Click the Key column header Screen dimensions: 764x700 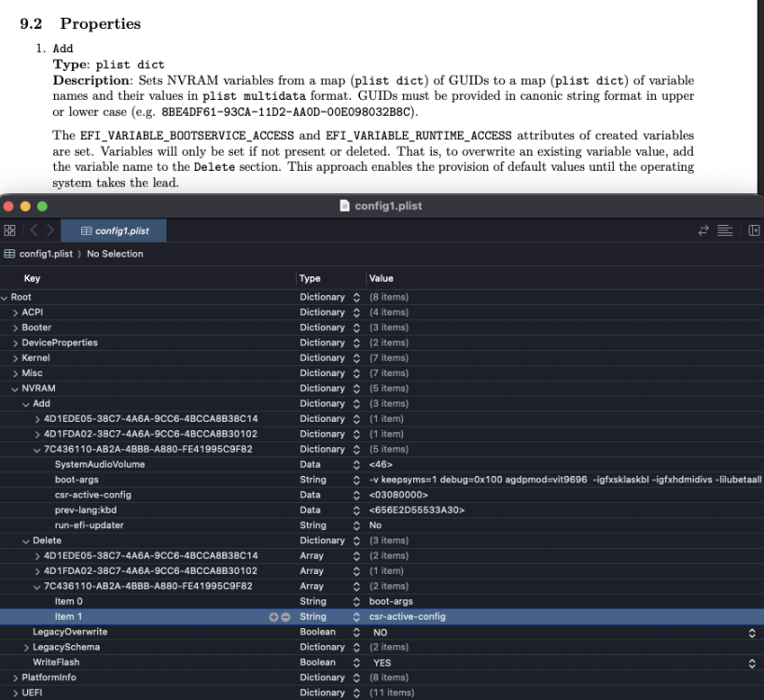[32, 278]
